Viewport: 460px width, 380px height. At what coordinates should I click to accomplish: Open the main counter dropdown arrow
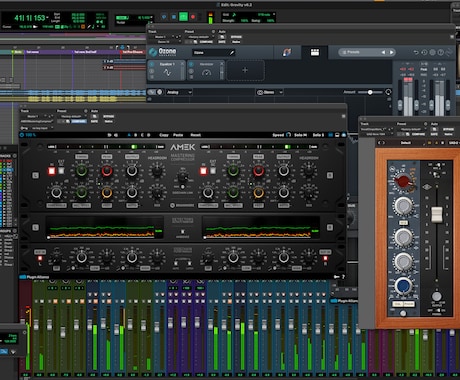coord(48,17)
